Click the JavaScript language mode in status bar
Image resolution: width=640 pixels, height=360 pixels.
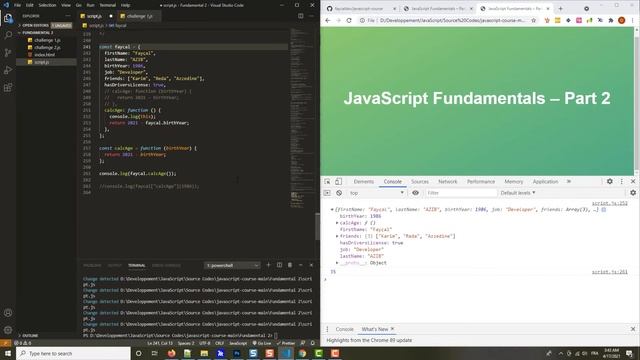(238, 343)
